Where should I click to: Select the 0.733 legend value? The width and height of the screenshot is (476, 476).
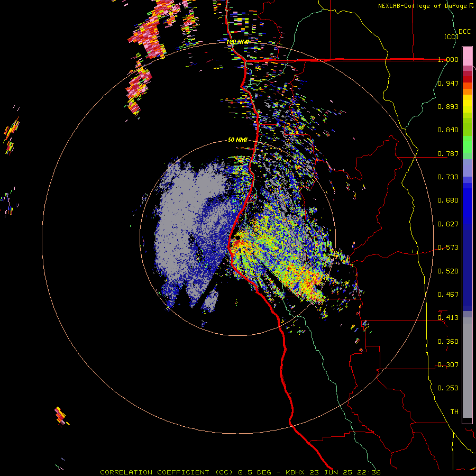[x=448, y=177]
